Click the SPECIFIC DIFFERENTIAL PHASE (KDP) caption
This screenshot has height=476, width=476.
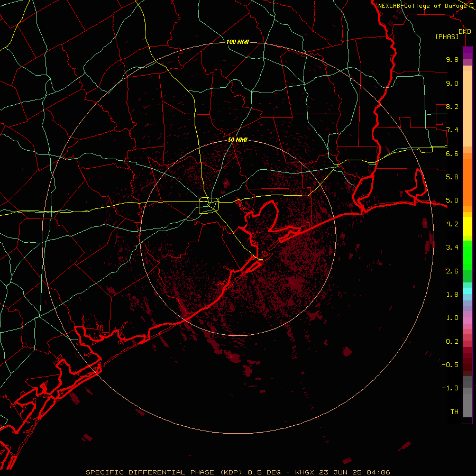pos(164,472)
